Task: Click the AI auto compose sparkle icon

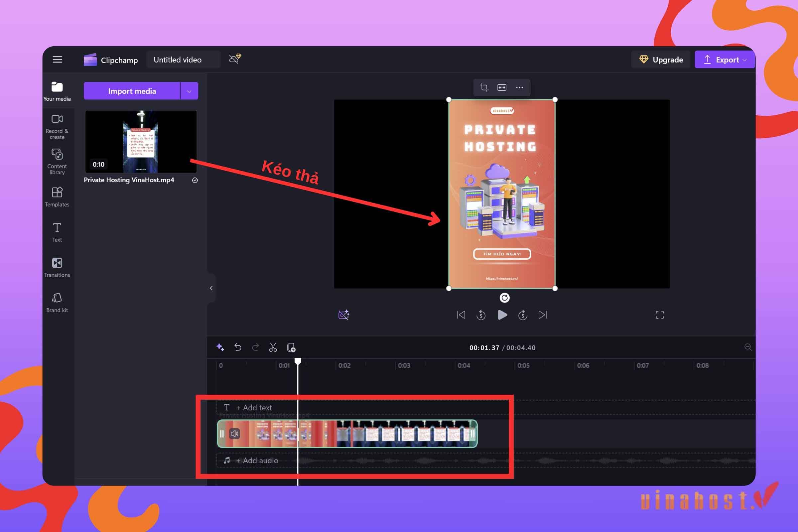Action: 220,347
